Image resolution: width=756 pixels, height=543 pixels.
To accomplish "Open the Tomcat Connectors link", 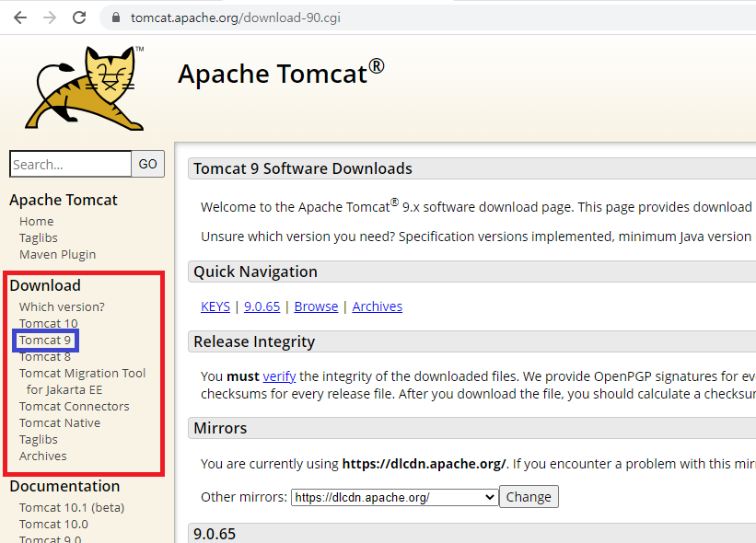I will (75, 406).
